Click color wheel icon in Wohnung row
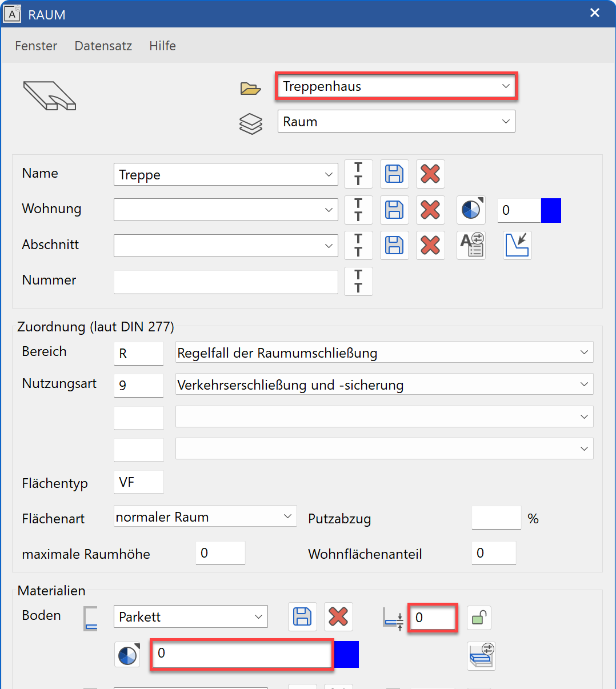 point(471,210)
